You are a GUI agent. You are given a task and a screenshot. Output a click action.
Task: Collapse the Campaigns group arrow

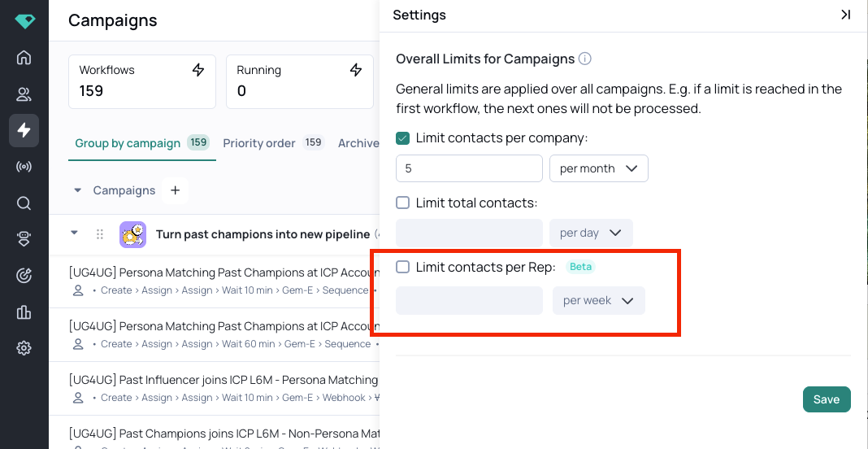click(x=78, y=190)
